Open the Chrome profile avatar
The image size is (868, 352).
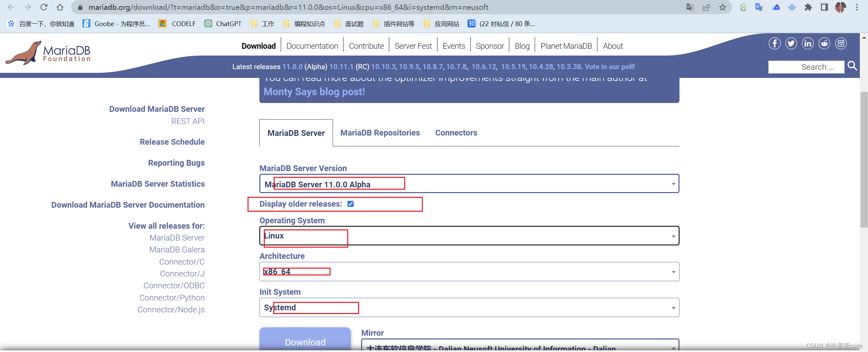pyautogui.click(x=841, y=7)
